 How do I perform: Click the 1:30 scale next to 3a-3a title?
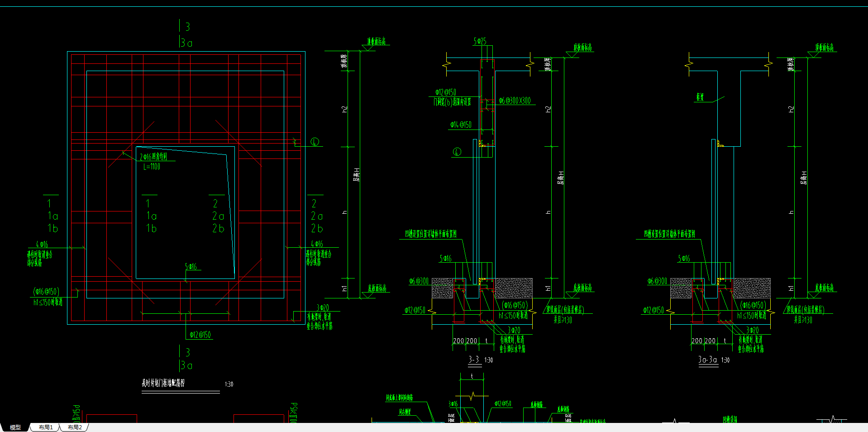tap(725, 360)
